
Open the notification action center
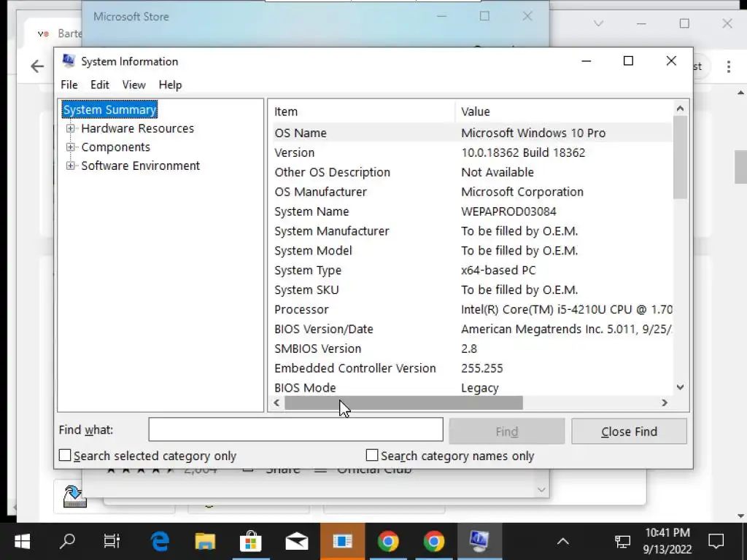pyautogui.click(x=716, y=542)
